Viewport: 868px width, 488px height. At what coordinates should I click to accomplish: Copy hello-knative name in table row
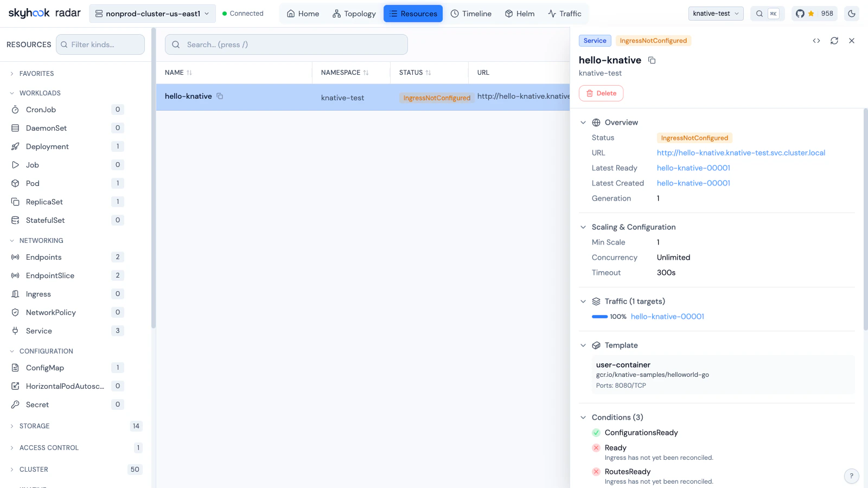coord(220,96)
